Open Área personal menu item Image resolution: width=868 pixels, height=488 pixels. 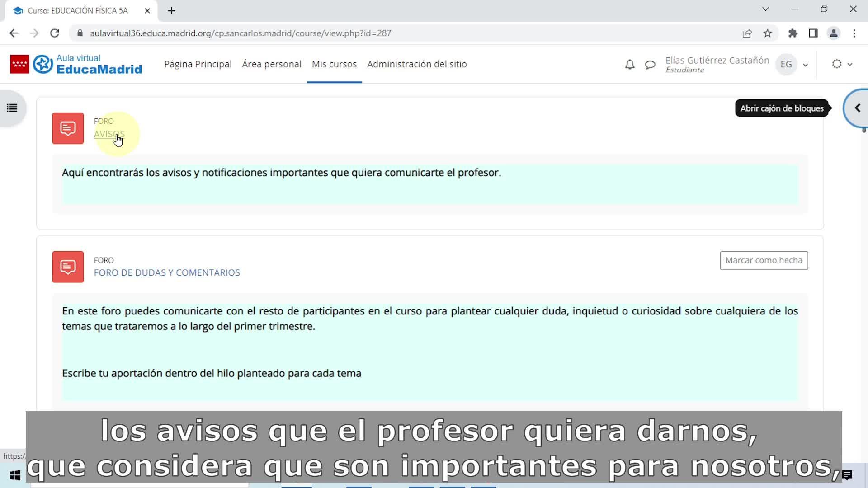(x=271, y=64)
